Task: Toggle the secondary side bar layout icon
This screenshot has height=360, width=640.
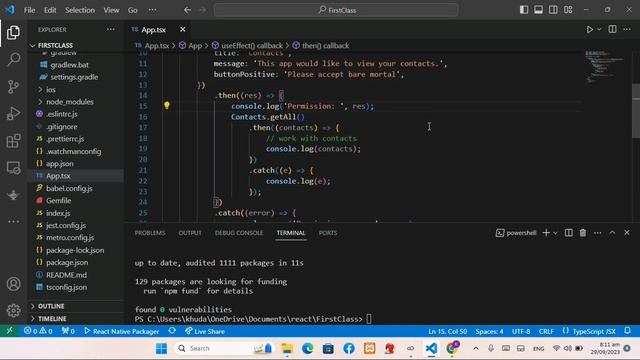Action: (553, 10)
